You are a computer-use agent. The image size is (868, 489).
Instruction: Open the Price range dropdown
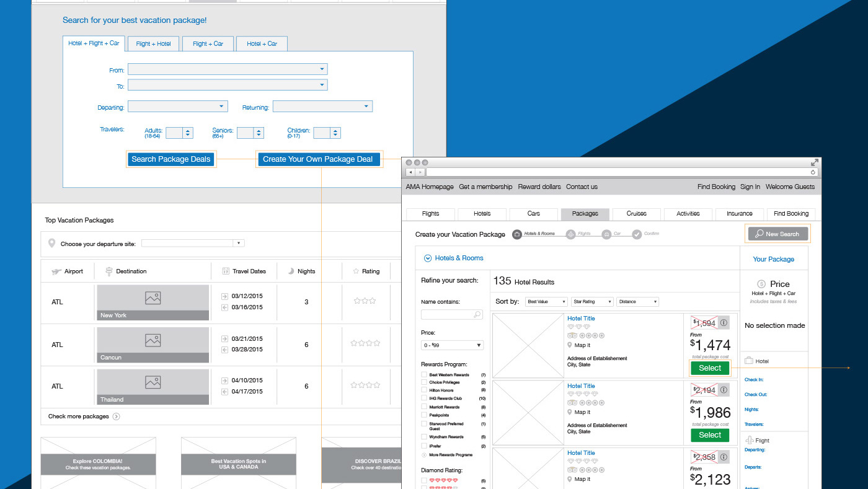click(452, 345)
